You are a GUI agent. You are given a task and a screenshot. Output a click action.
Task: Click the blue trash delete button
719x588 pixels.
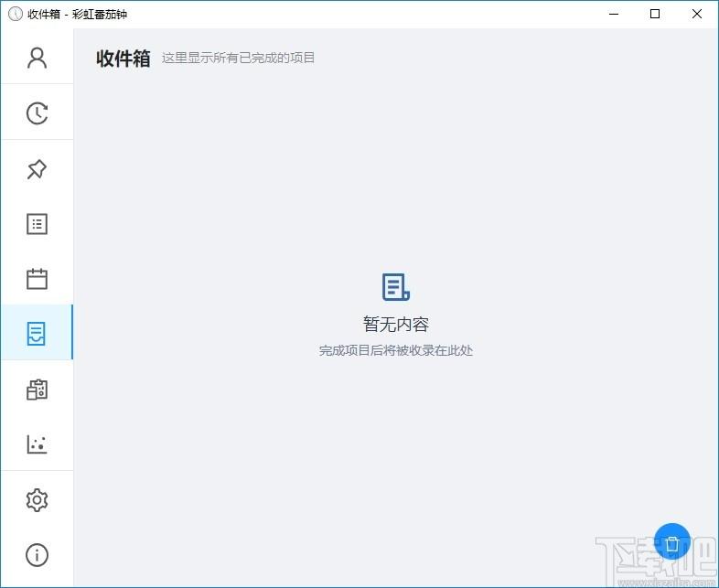(x=671, y=541)
